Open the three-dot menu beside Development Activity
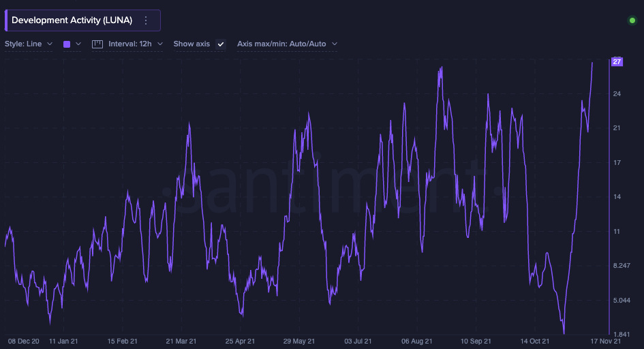Image resolution: width=644 pixels, height=349 pixels. 145,20
